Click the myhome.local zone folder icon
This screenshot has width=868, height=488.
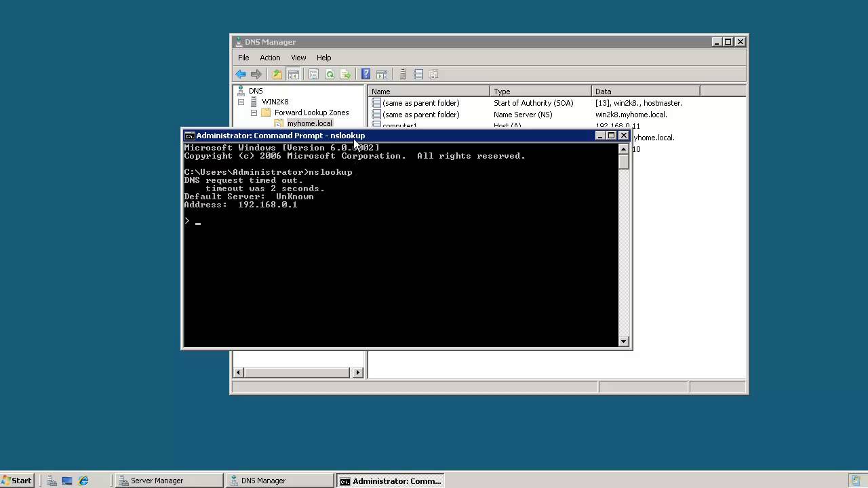point(279,123)
